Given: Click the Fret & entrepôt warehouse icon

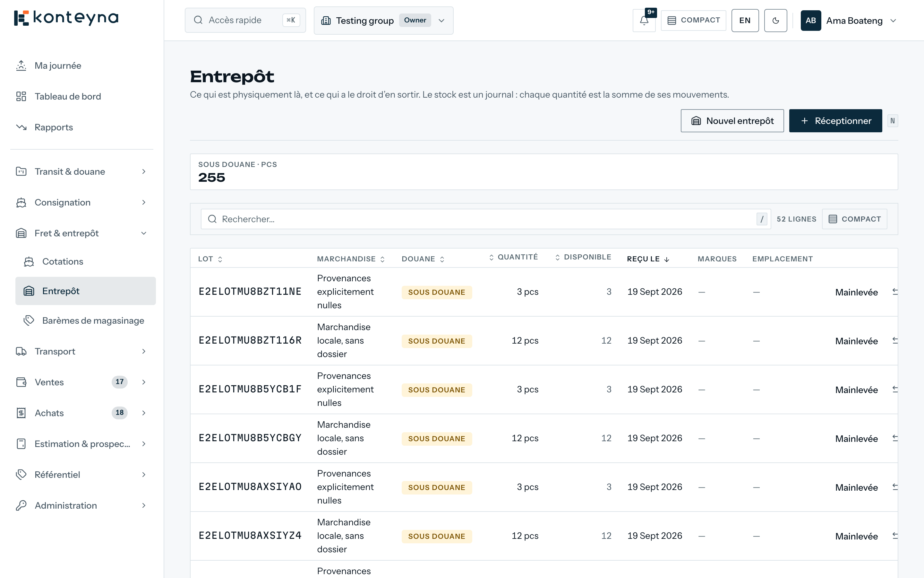Looking at the screenshot, I should (x=21, y=233).
